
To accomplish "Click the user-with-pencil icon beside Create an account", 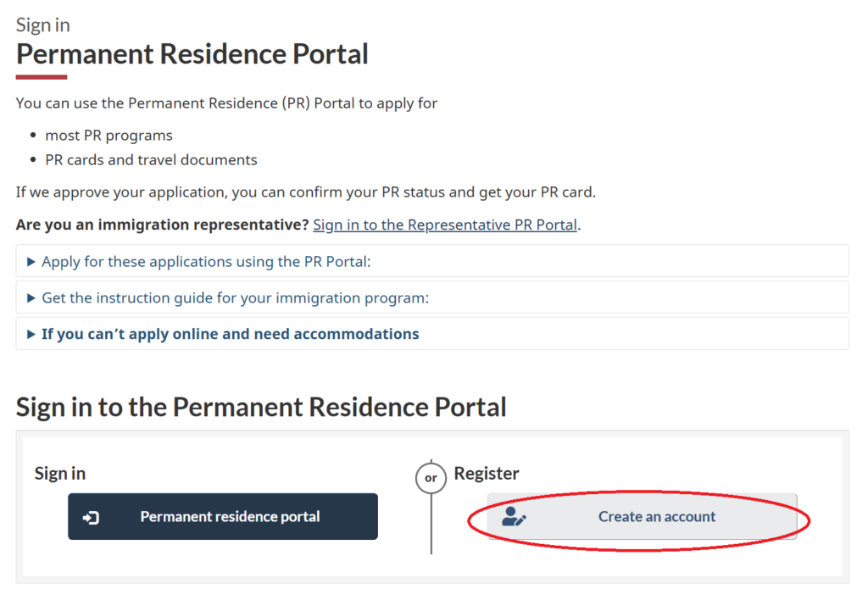I will point(514,517).
